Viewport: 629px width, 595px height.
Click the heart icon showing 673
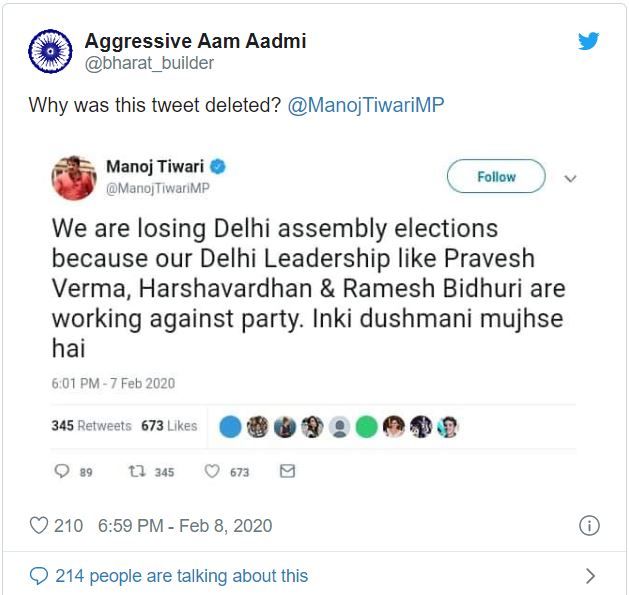[x=212, y=472]
